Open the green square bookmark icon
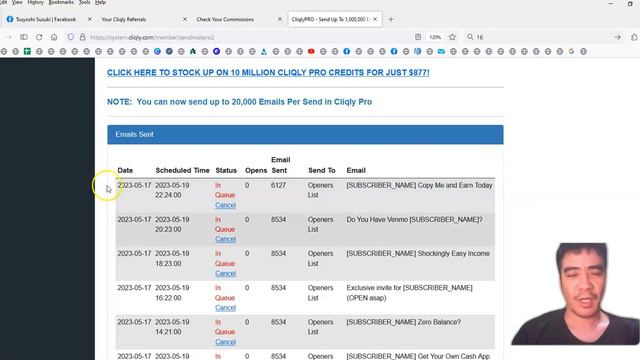640x360 pixels. tap(27, 51)
